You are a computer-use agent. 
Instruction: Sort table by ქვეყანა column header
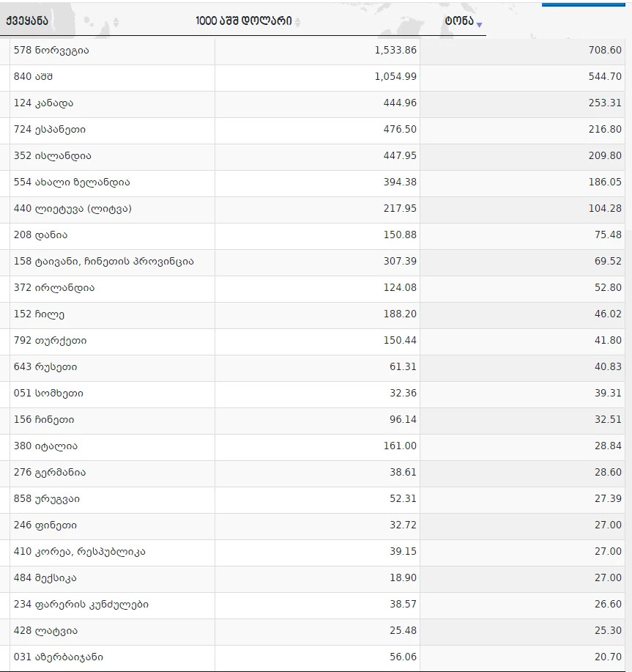pyautogui.click(x=27, y=21)
